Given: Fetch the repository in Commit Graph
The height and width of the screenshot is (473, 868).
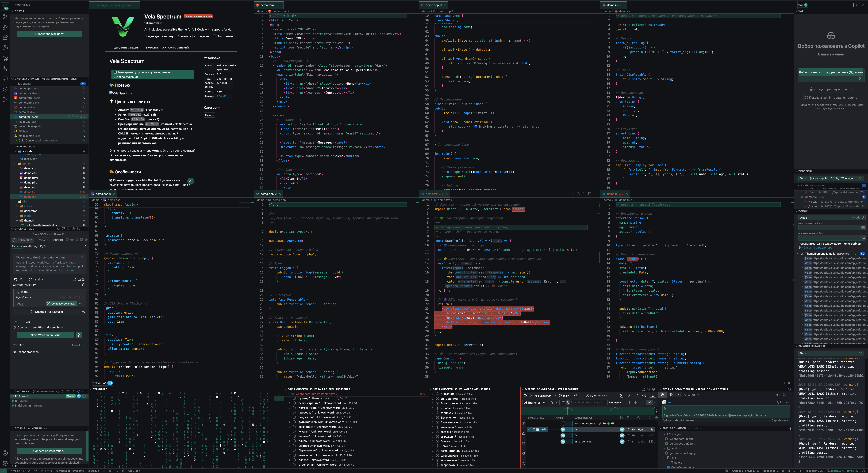Looking at the screenshot, I should pyautogui.click(x=597, y=396).
